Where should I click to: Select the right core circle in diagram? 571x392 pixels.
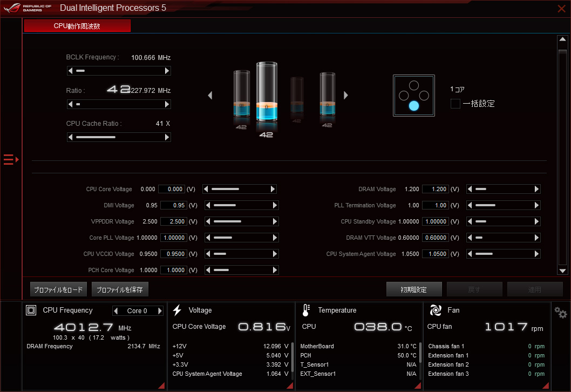[424, 96]
